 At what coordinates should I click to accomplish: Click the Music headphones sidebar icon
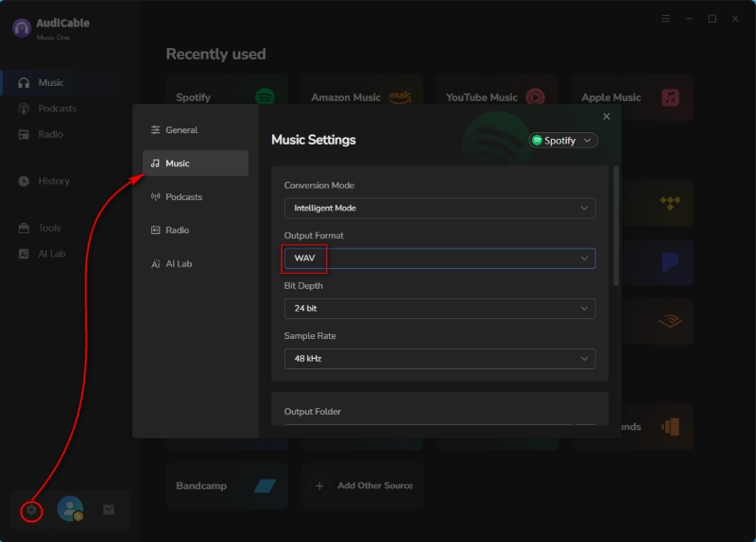point(24,83)
